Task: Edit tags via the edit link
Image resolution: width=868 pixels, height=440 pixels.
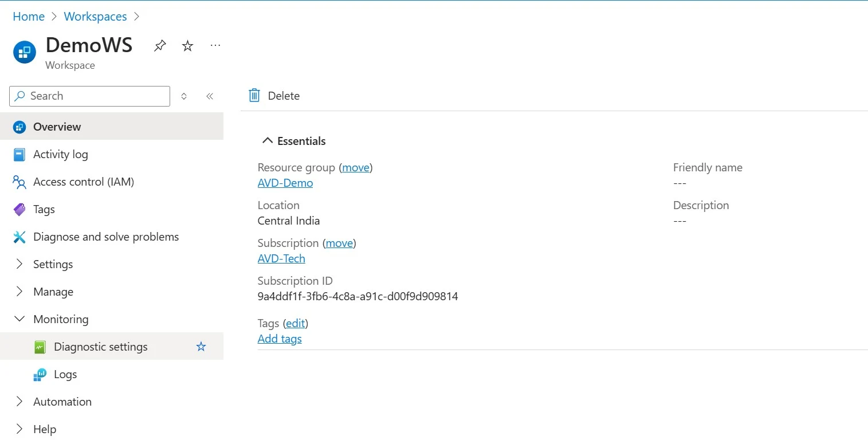Action: click(296, 323)
